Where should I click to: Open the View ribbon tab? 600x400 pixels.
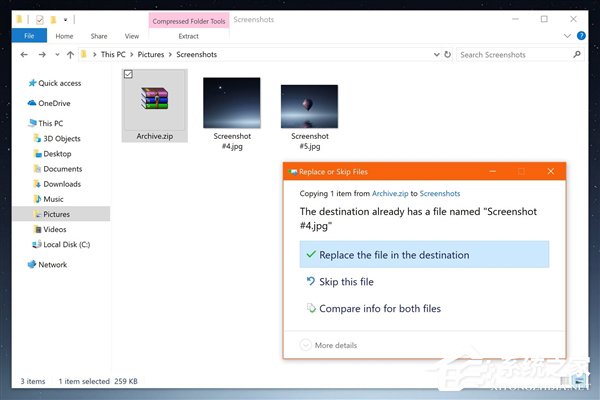pos(132,36)
